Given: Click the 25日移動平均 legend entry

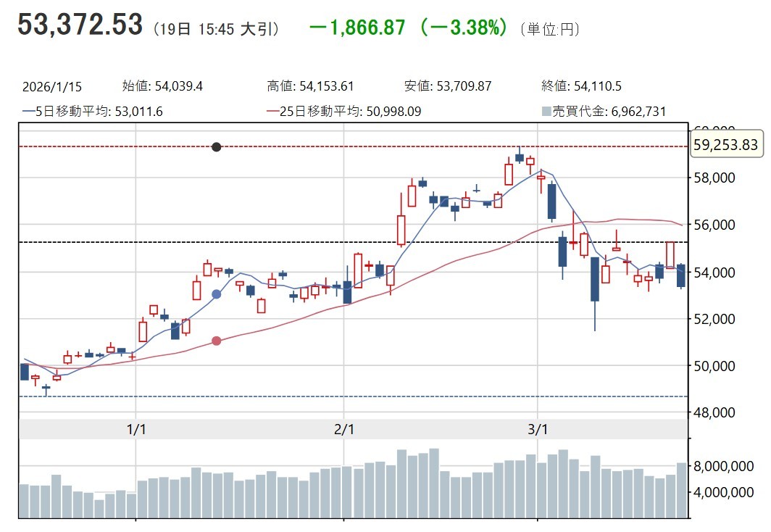Looking at the screenshot, I should 343,111.
